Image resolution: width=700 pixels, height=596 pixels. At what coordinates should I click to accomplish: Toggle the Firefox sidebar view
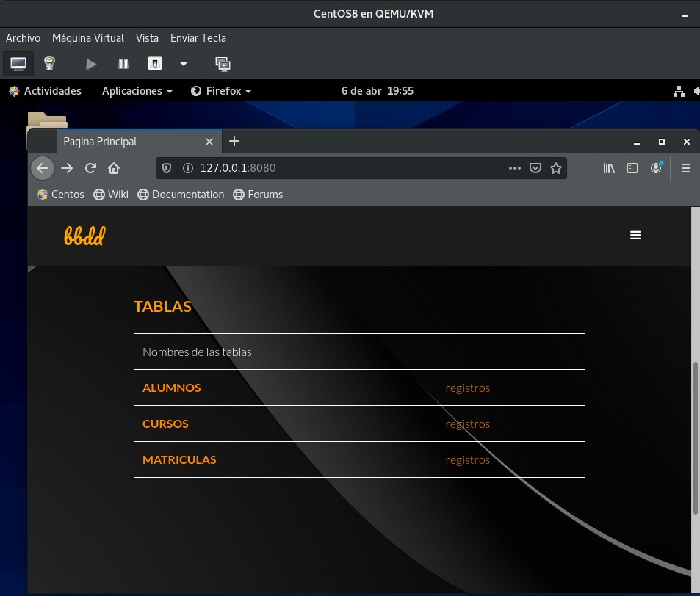(x=632, y=168)
